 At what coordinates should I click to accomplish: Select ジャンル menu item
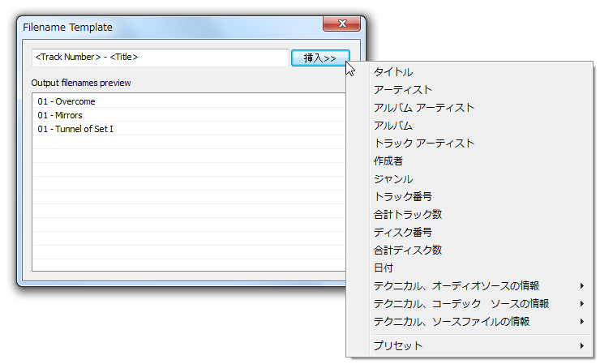(x=469, y=178)
